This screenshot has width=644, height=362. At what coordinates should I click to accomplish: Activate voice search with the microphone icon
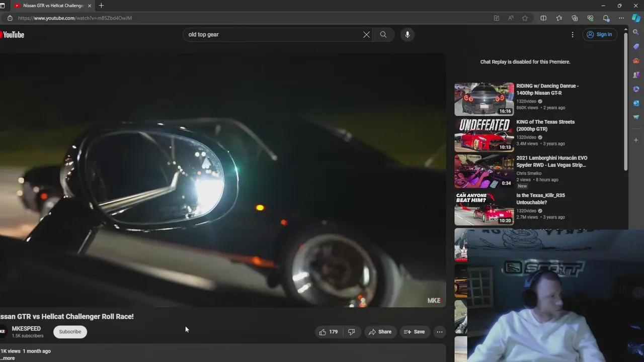[407, 34]
